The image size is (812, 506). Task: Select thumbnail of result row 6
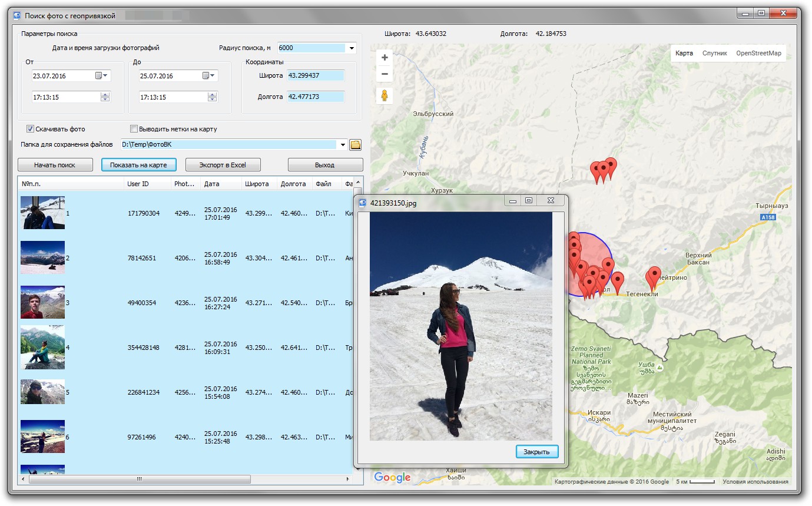click(x=42, y=436)
